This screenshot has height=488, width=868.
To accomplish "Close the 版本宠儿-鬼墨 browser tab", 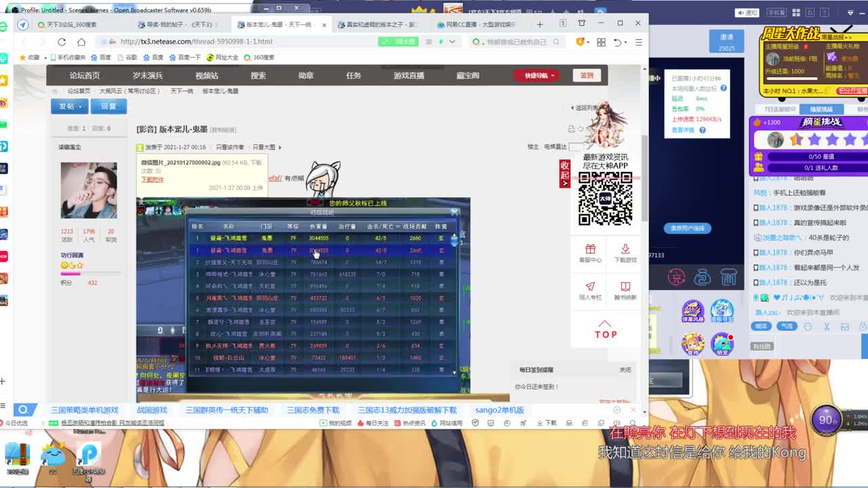I will pyautogui.click(x=323, y=25).
